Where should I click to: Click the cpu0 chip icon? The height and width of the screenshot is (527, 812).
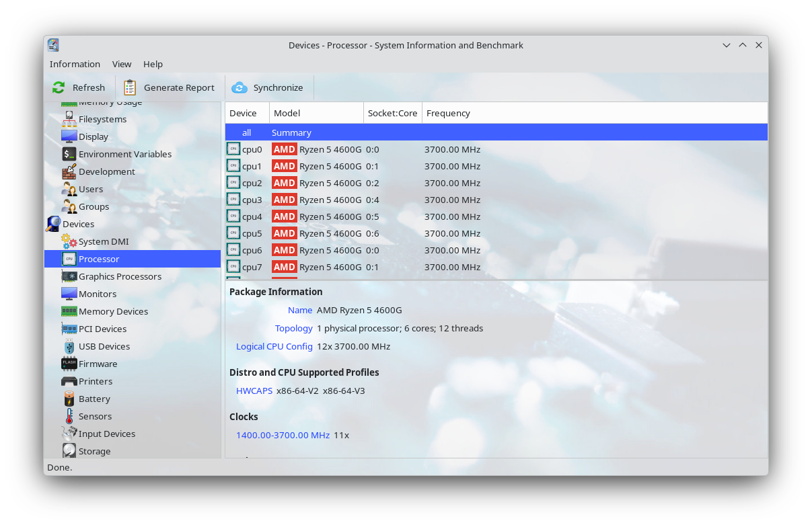tap(233, 149)
